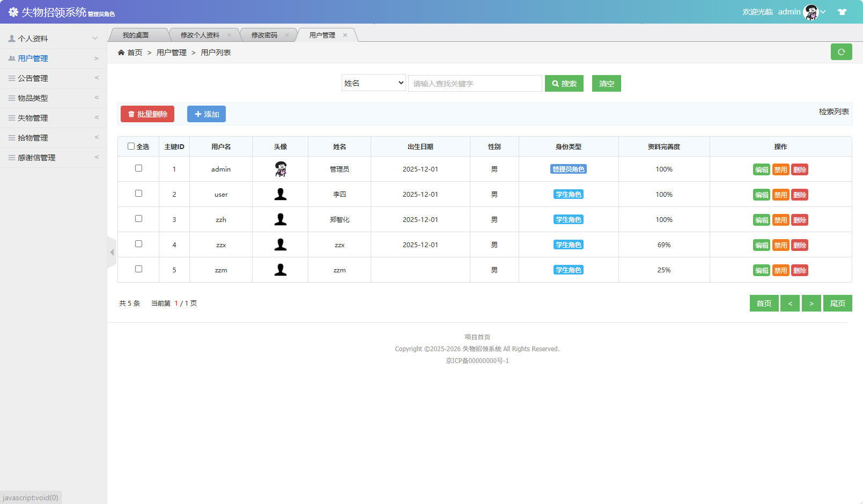This screenshot has width=863, height=504.
Task: Close the 修改密码 tab with its X
Action: click(287, 35)
